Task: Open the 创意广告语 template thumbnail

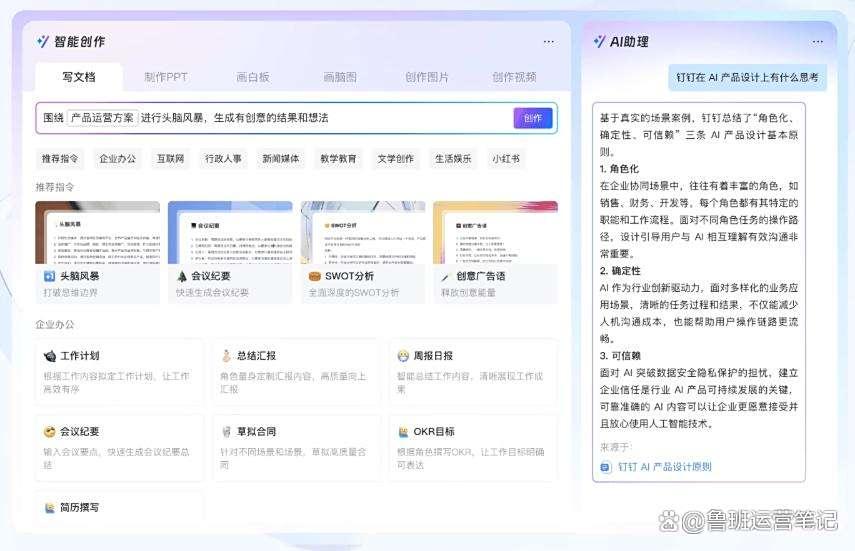Action: click(x=495, y=232)
